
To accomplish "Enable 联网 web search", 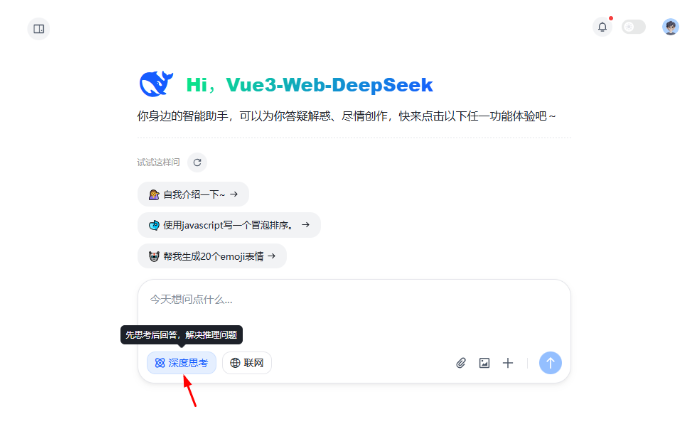I will coord(247,363).
